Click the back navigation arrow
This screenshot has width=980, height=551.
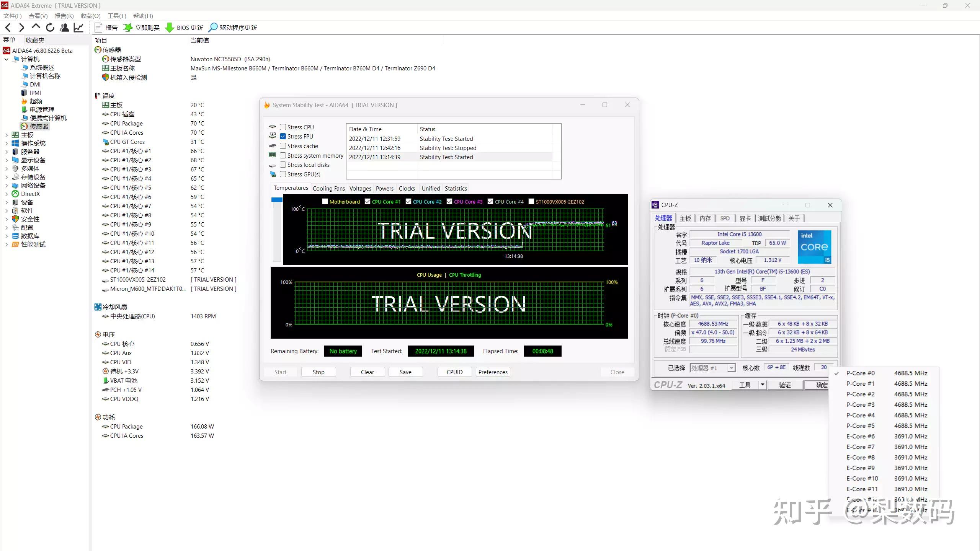click(8, 28)
